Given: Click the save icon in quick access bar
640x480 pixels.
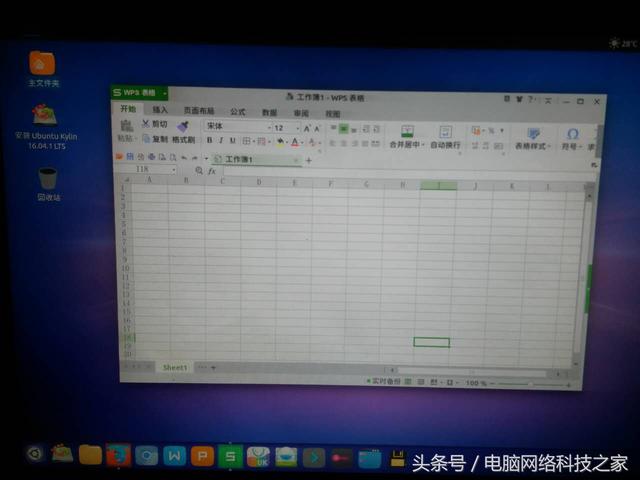Looking at the screenshot, I should (x=130, y=156).
